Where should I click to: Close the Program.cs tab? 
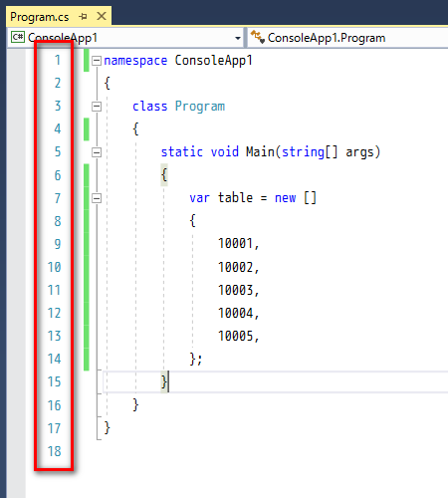pos(102,16)
